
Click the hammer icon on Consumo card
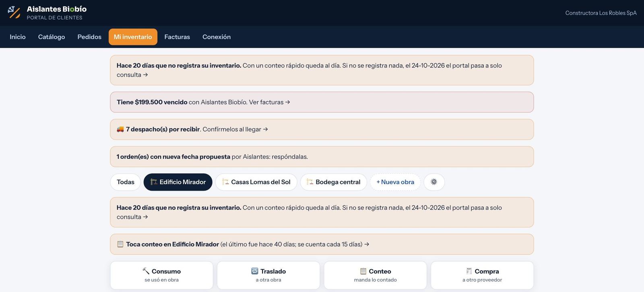(x=146, y=271)
